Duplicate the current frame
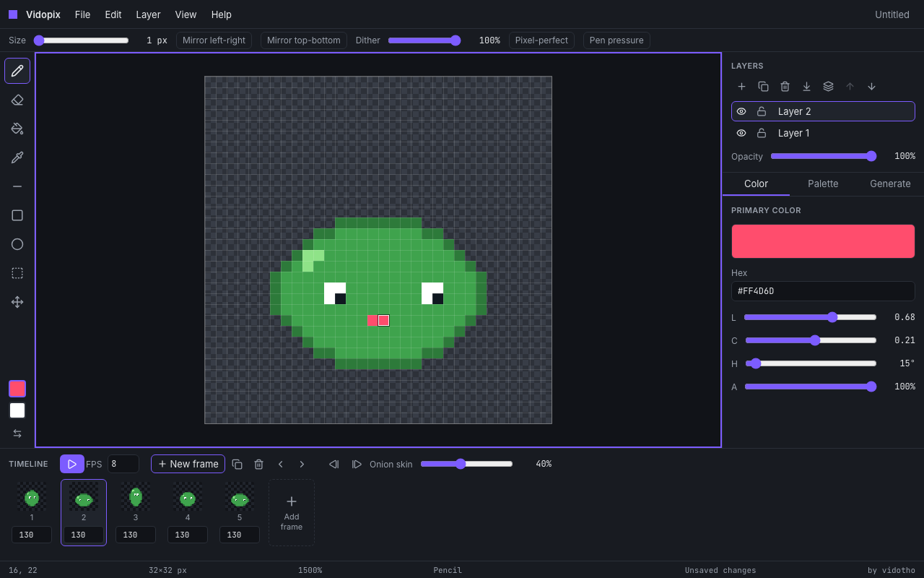This screenshot has height=578, width=924. [237, 464]
